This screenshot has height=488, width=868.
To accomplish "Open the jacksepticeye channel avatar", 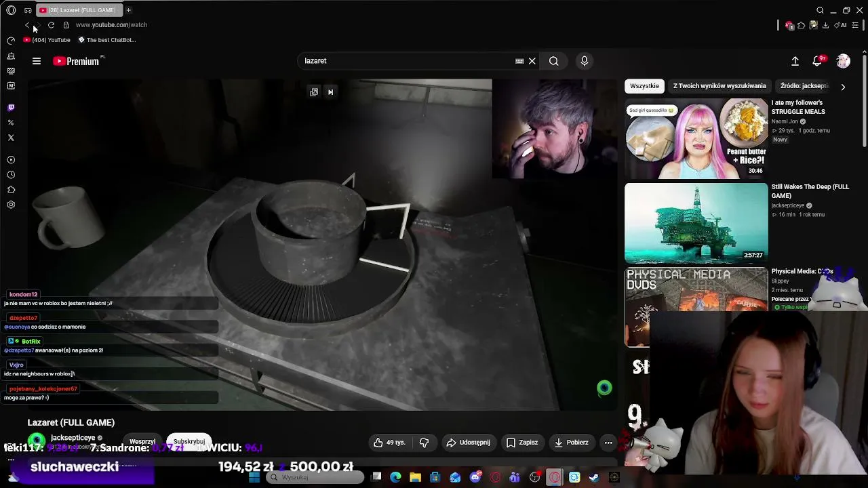I will pos(37,442).
